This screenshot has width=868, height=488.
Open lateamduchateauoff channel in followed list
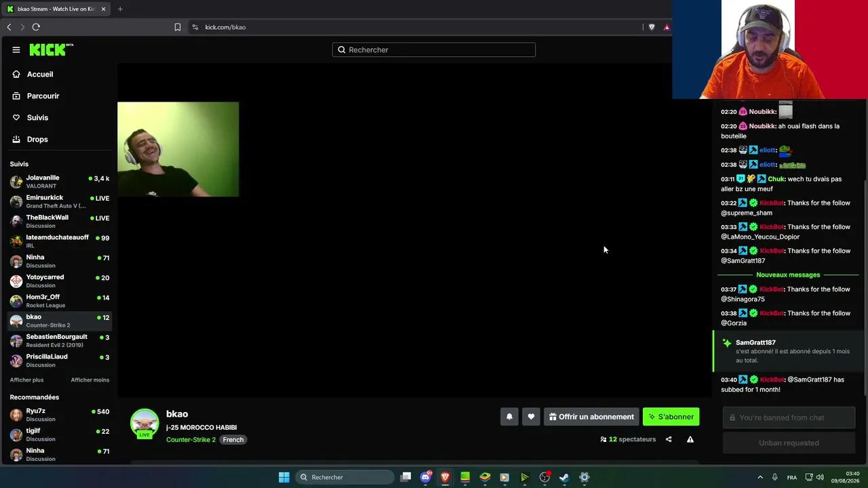click(60, 241)
